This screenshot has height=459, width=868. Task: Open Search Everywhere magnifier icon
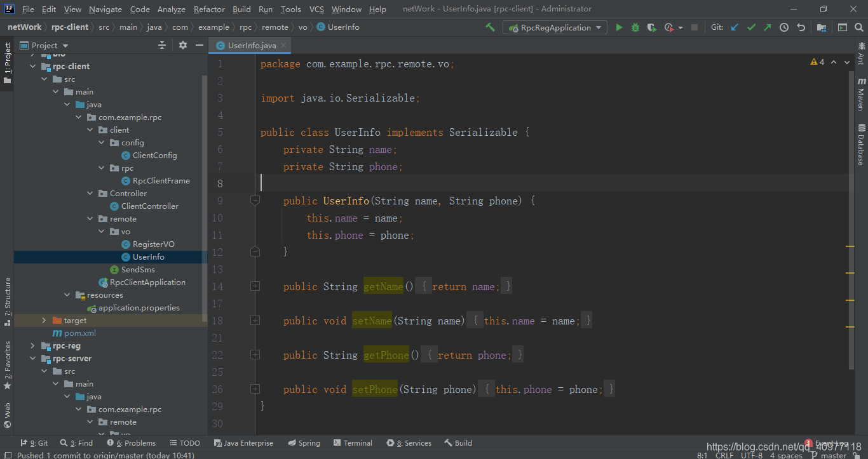[859, 27]
